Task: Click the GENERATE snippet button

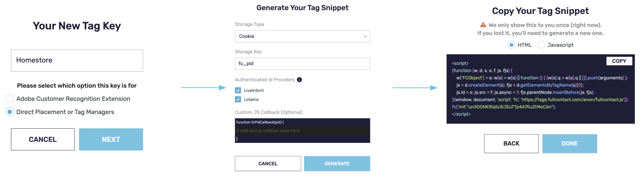Action: [x=337, y=164]
